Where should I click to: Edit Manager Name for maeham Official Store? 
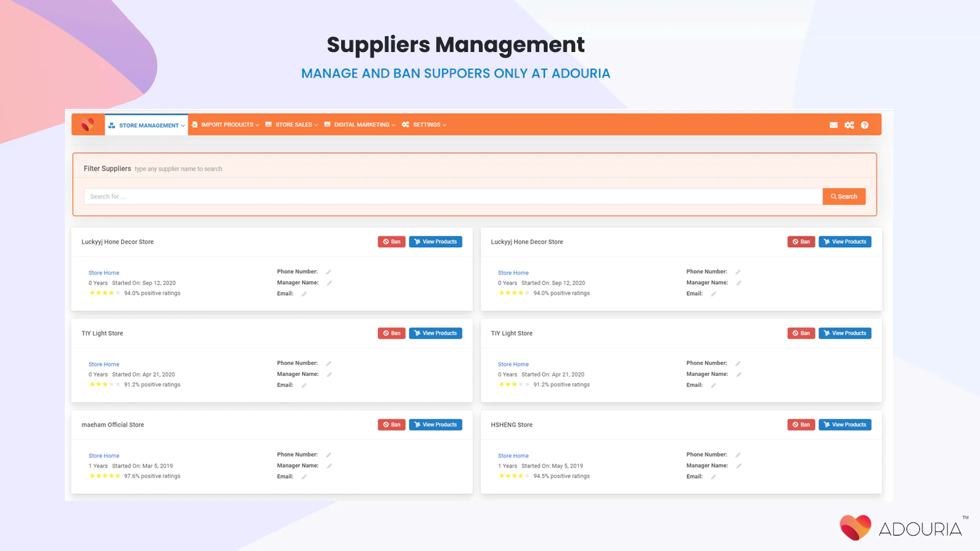pos(330,466)
